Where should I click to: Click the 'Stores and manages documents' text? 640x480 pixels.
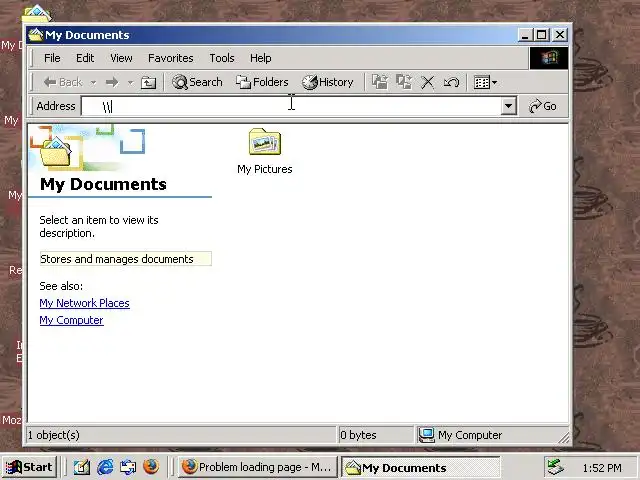pyautogui.click(x=117, y=259)
